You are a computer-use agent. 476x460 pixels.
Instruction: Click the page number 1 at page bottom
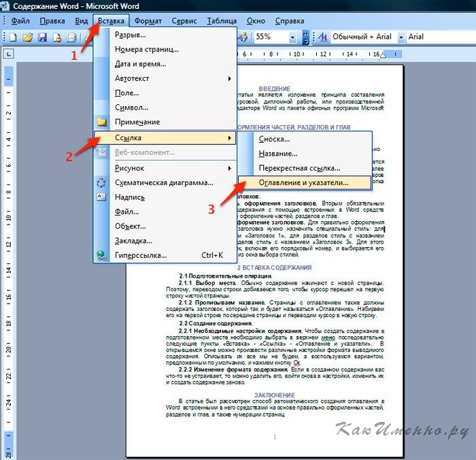275,437
